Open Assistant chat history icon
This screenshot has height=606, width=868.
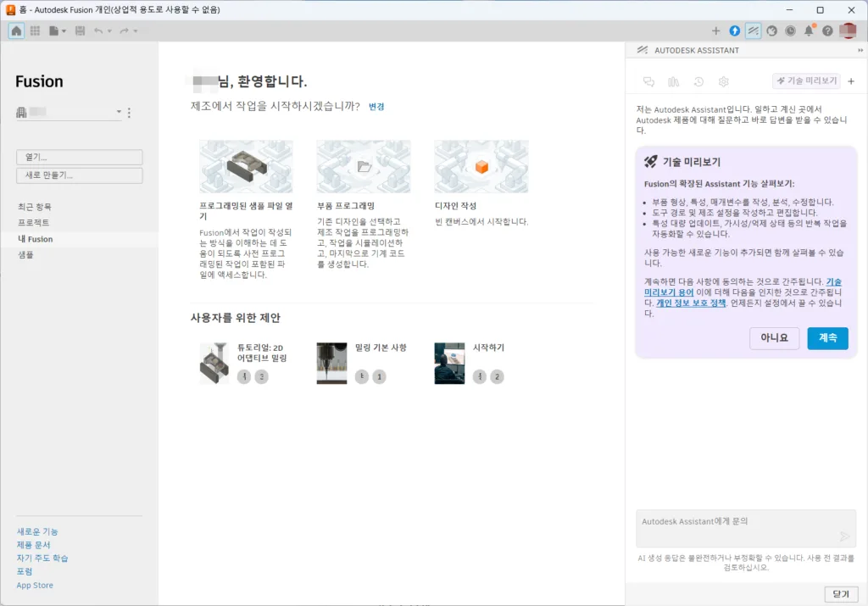[x=698, y=82]
